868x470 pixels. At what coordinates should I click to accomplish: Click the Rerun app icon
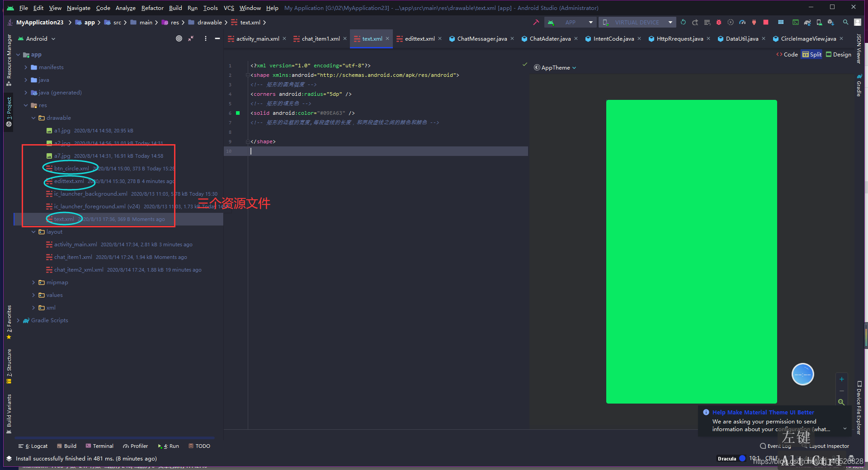[683, 22]
